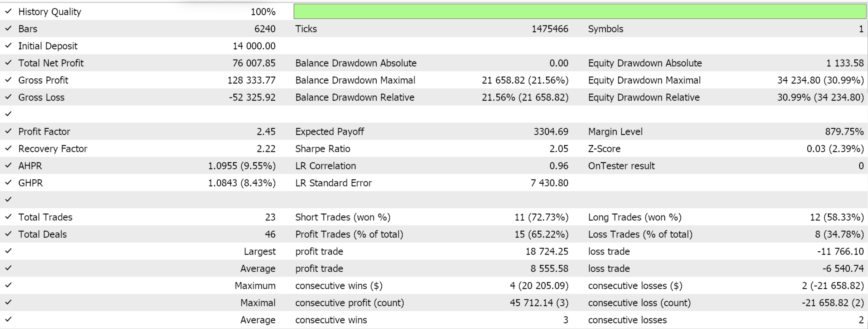Click the Gross Profit checkmark icon
This screenshot has height=329, width=868.
coord(8,80)
